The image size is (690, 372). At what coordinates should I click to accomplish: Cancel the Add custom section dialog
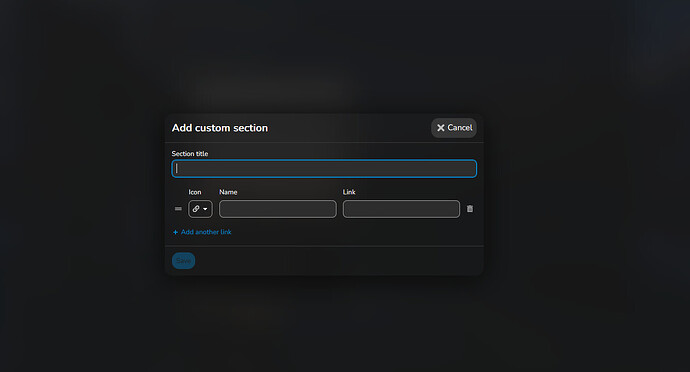(454, 128)
